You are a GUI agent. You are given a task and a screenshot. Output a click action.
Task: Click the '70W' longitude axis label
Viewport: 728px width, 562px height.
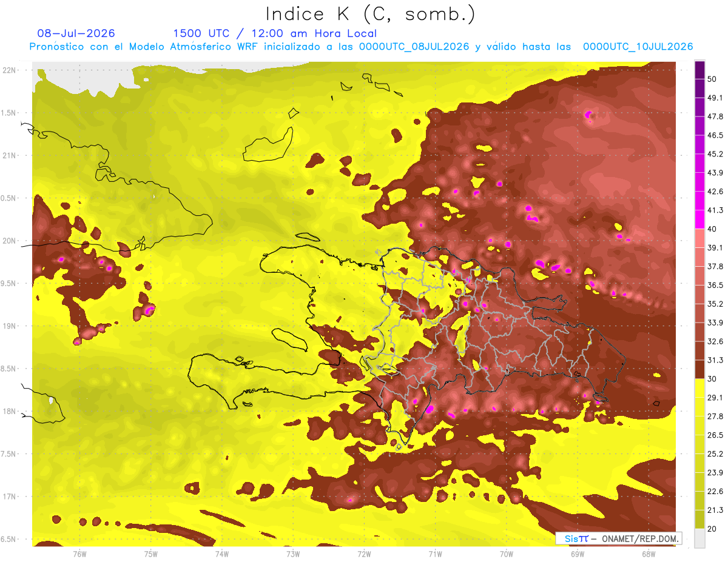[x=507, y=554]
